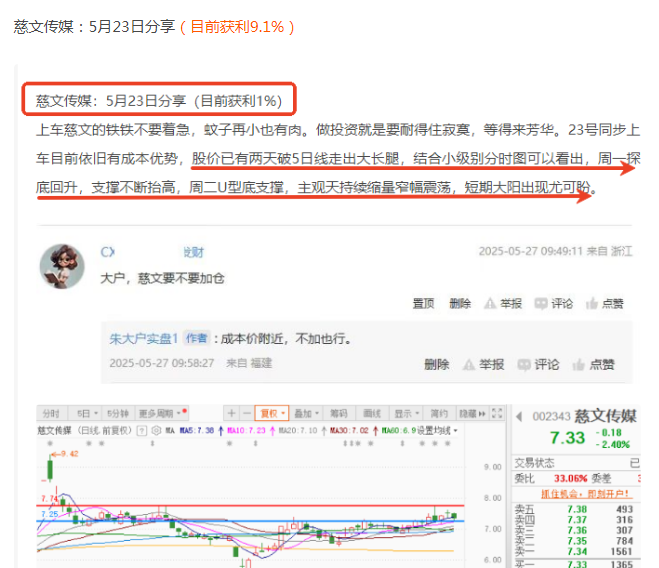Click the MA30:7.02 indicator label
The image size is (659, 568).
pyautogui.click(x=349, y=431)
